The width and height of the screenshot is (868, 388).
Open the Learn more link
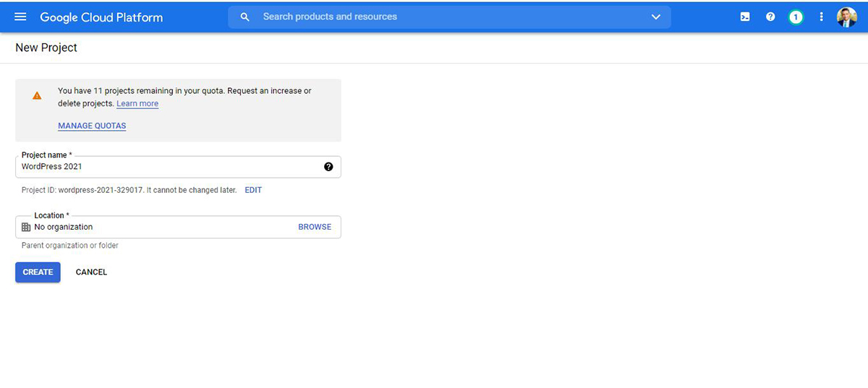137,104
